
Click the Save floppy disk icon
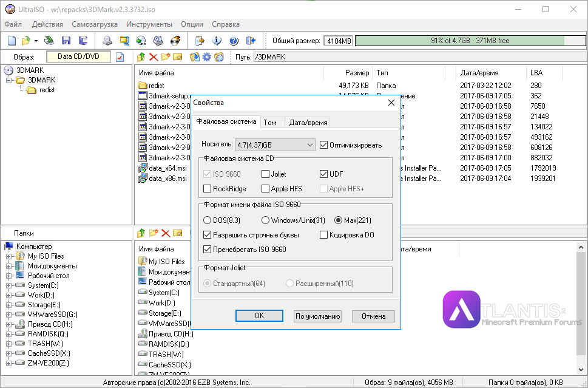coord(66,41)
